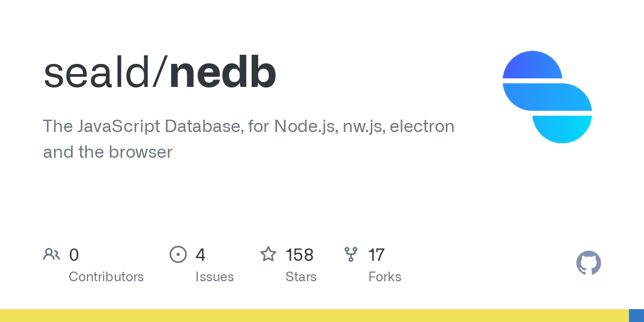644x322 pixels.
Task: Click the contributors people icon
Action: (52, 254)
